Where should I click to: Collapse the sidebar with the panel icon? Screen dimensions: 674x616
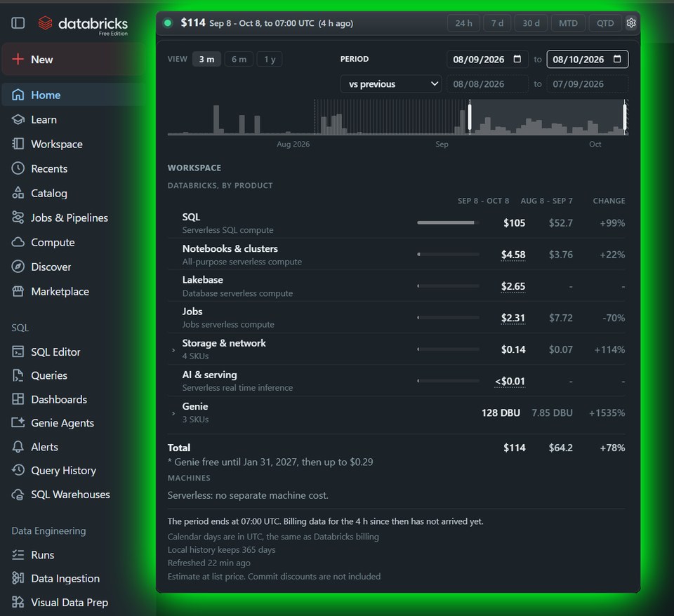pyautogui.click(x=18, y=22)
